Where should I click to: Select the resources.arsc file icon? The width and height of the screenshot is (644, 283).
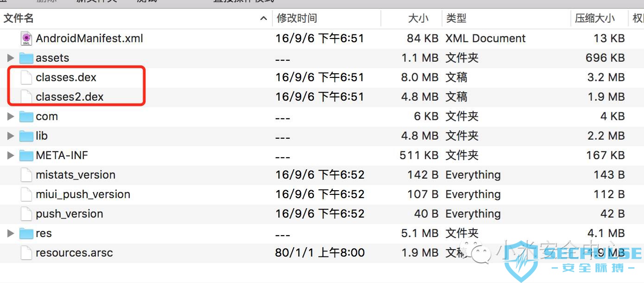click(x=26, y=253)
